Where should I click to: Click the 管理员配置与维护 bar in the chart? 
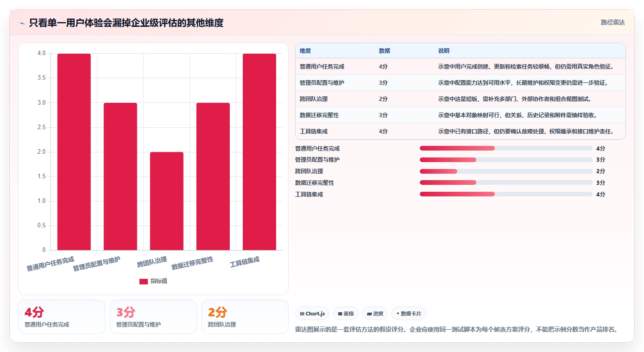120,176
